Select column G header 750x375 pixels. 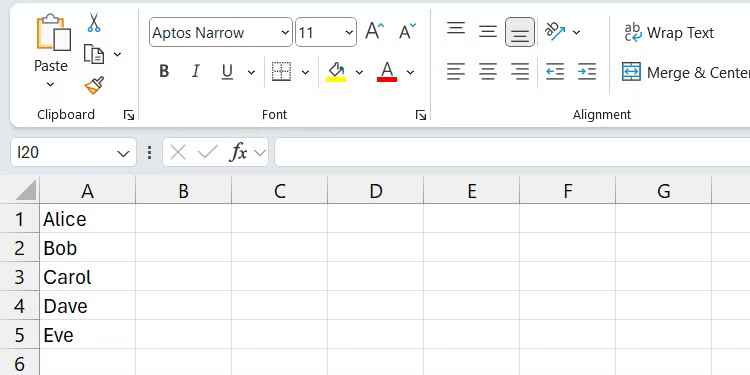click(x=664, y=191)
